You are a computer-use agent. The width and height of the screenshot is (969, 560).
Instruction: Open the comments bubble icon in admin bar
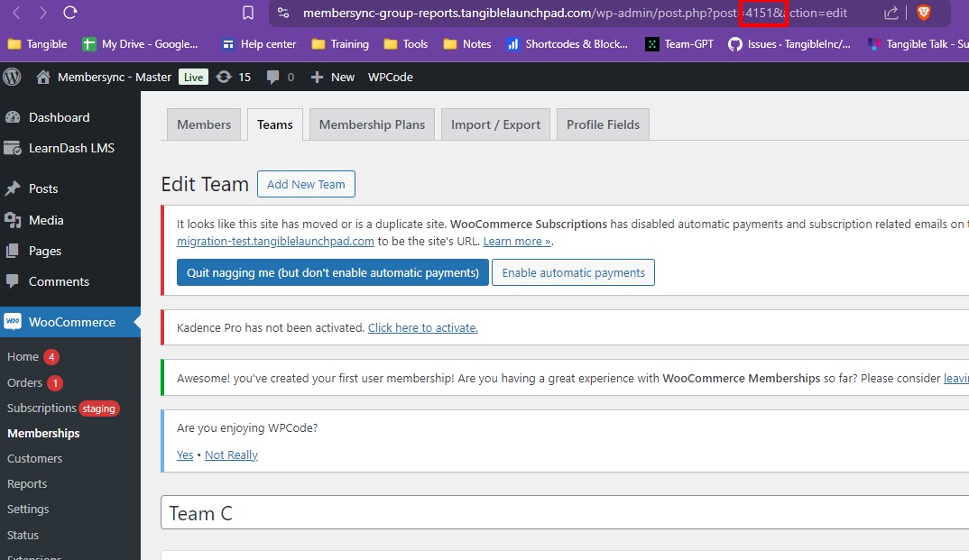(x=272, y=77)
